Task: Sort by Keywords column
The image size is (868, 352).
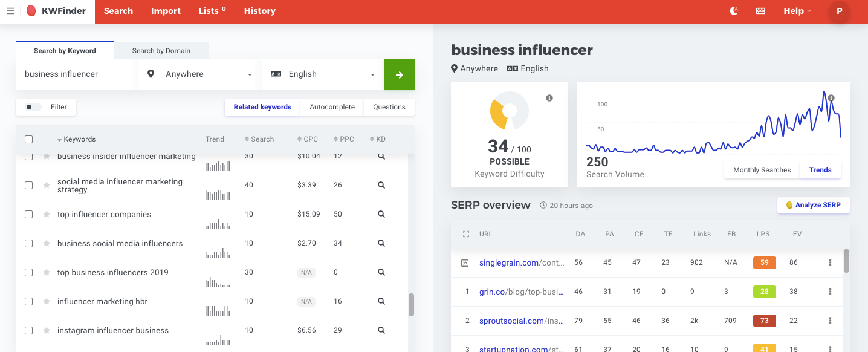Action: [x=76, y=139]
